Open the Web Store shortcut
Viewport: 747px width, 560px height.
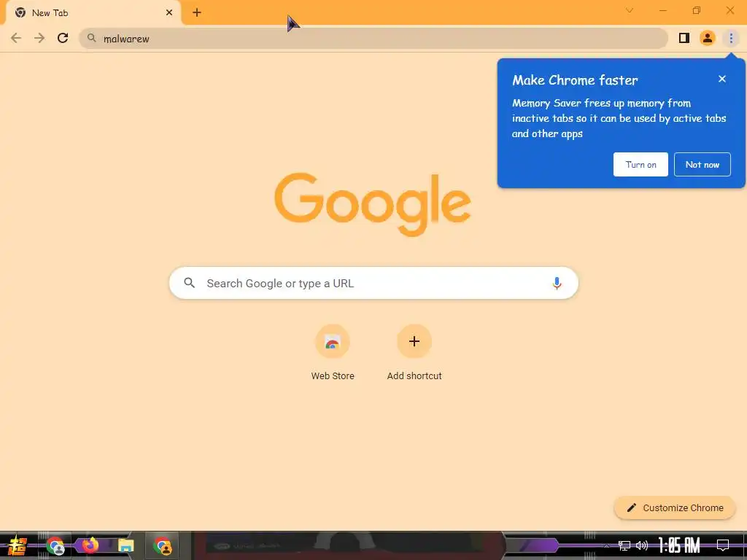333,353
